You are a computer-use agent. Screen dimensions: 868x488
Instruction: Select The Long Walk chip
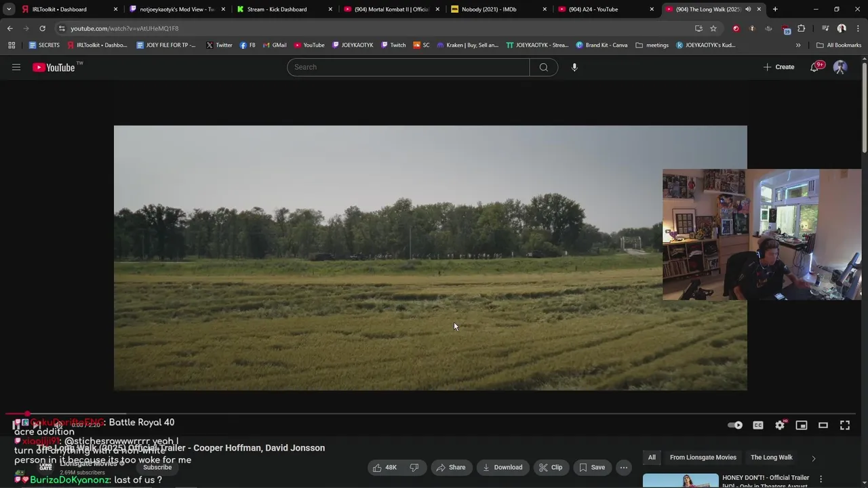coord(772,457)
